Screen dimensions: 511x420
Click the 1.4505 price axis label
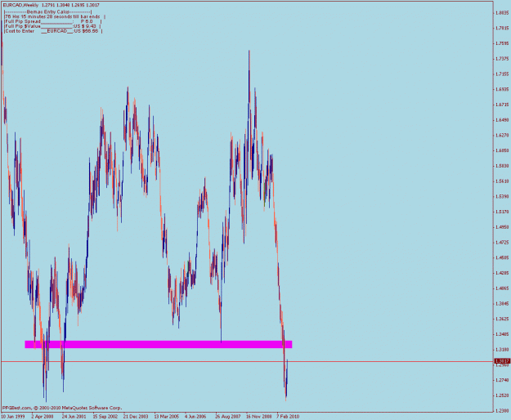pyautogui.click(x=502, y=257)
